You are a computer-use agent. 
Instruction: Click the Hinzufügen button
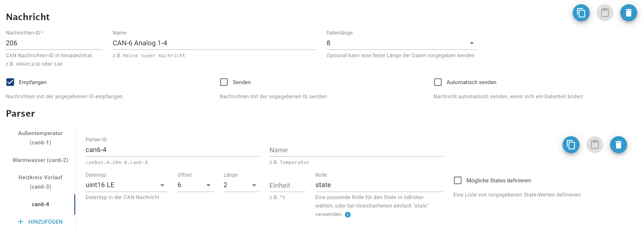[x=45, y=222]
